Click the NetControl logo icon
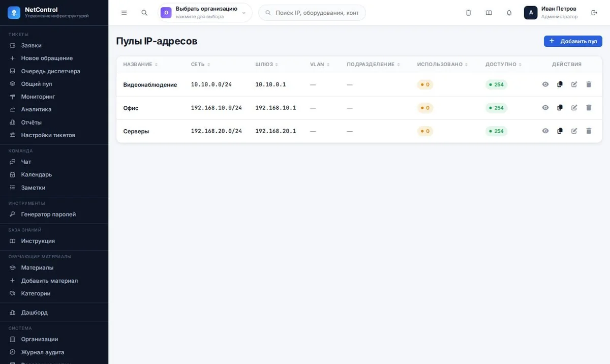This screenshot has width=610, height=364. tap(14, 13)
